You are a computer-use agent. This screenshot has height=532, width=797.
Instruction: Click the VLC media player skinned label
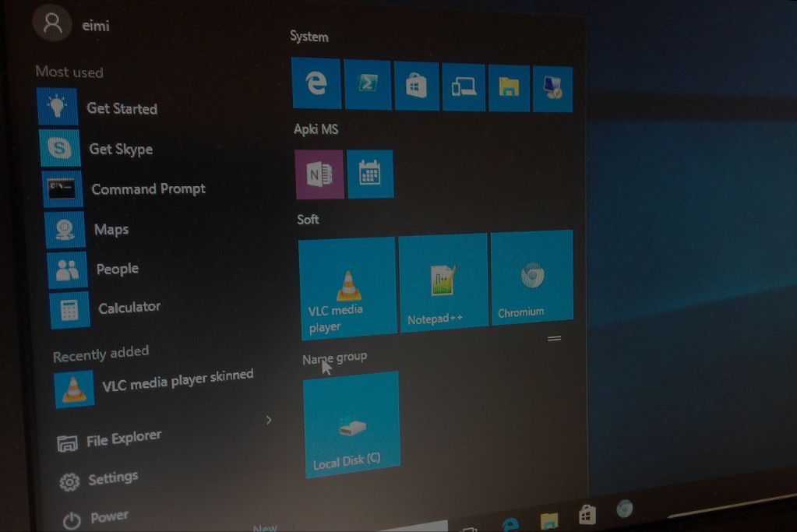tap(178, 381)
